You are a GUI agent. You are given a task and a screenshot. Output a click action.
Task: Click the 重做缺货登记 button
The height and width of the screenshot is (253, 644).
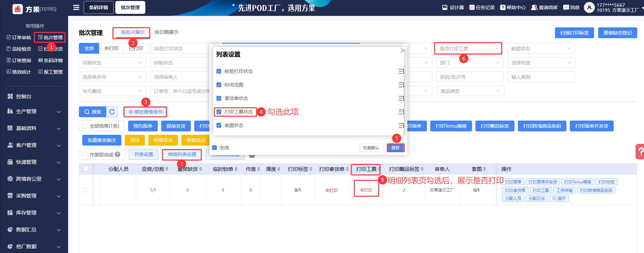618,33
